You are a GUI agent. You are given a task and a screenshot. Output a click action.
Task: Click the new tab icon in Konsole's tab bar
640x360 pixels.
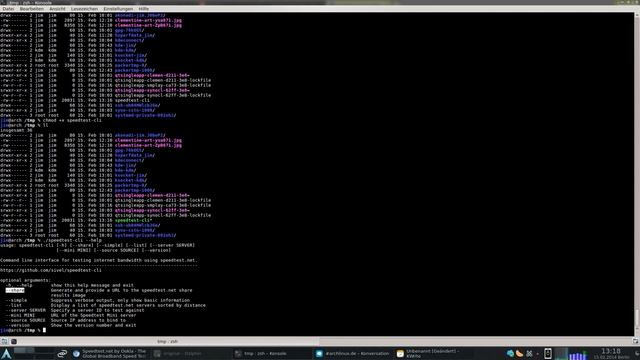4,341
